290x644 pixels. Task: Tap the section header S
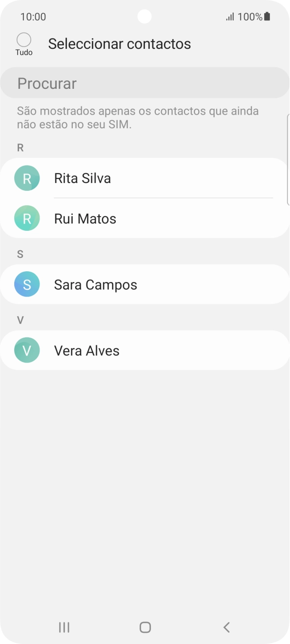[x=20, y=254]
